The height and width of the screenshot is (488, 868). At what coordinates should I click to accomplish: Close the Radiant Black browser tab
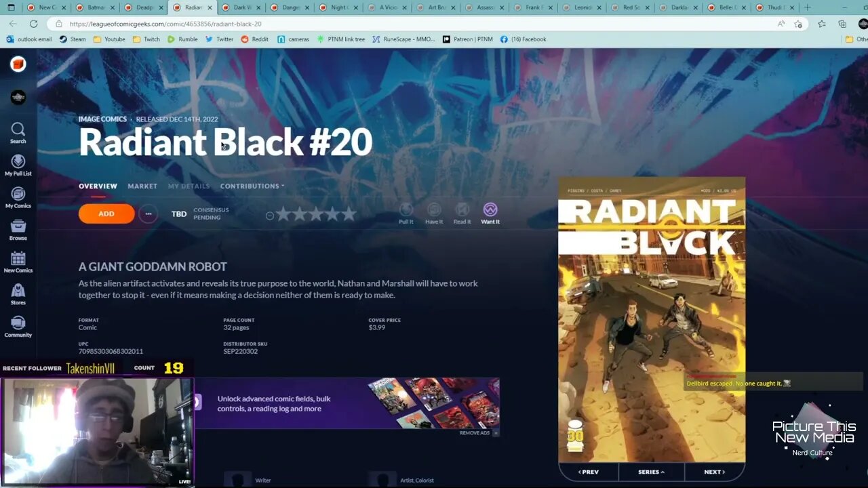(x=209, y=7)
